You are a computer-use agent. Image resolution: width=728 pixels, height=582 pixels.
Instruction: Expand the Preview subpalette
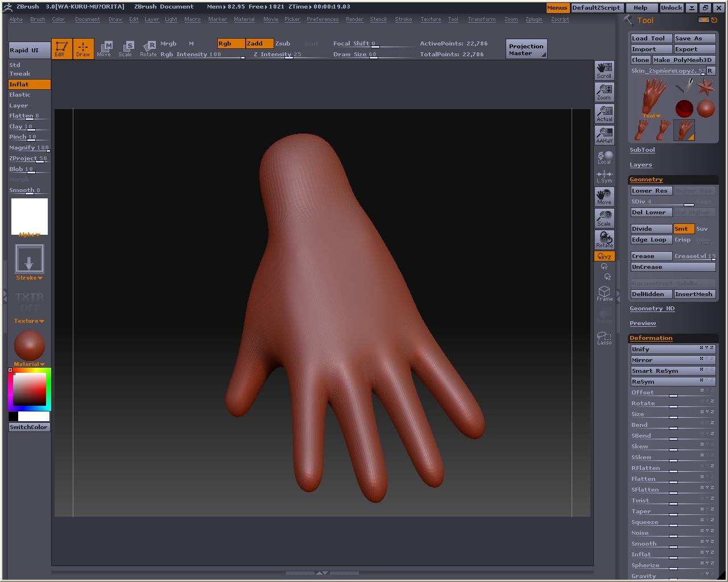643,323
